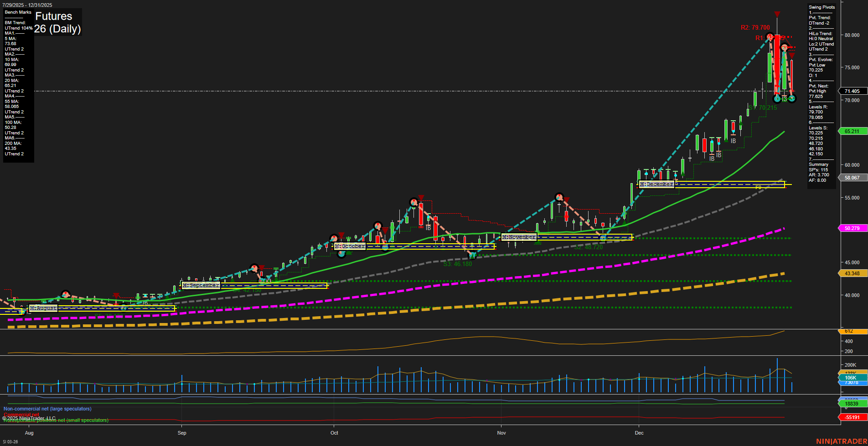Click the 7/29/2025 - 12/31/2025 date range field
Image resolution: width=868 pixels, height=446 pixels.
(x=27, y=5)
